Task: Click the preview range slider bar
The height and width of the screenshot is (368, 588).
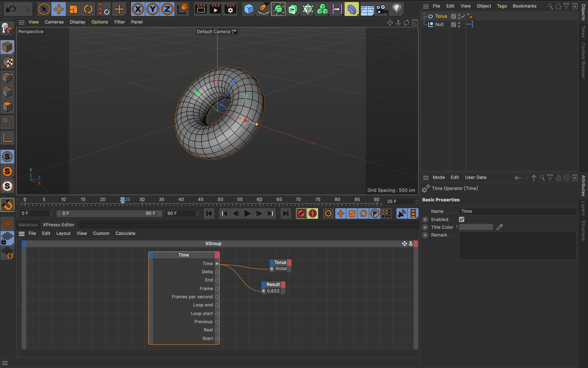Action: [109, 213]
